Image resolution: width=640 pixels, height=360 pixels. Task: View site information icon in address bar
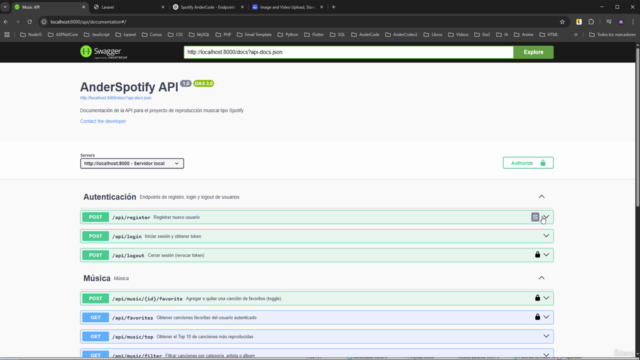pyautogui.click(x=44, y=22)
